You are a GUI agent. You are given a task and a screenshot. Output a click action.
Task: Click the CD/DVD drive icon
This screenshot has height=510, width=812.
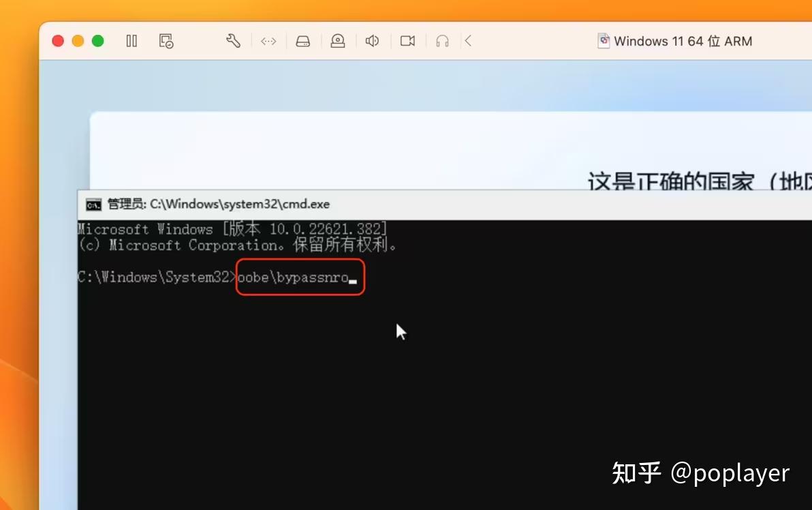pos(338,41)
